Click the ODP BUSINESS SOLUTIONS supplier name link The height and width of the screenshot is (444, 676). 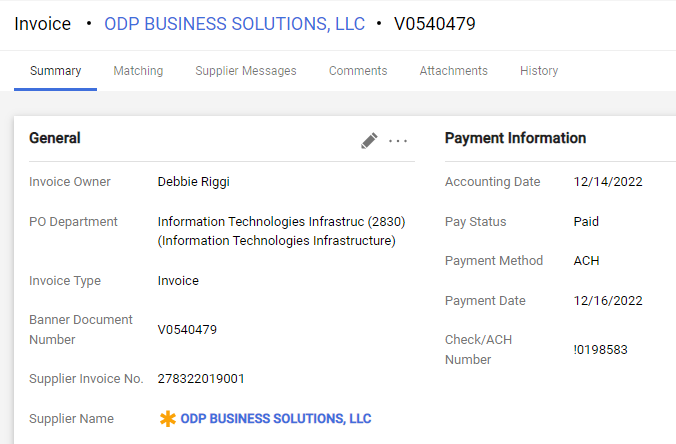[x=276, y=419]
